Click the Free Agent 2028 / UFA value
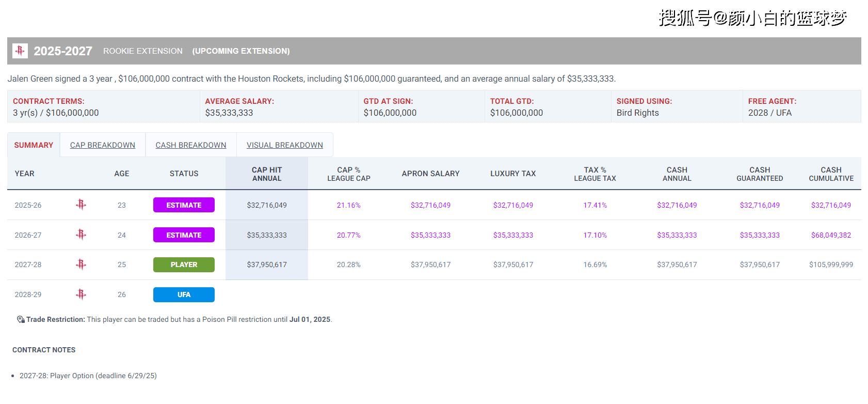Image resolution: width=868 pixels, height=404 pixels. coord(770,113)
